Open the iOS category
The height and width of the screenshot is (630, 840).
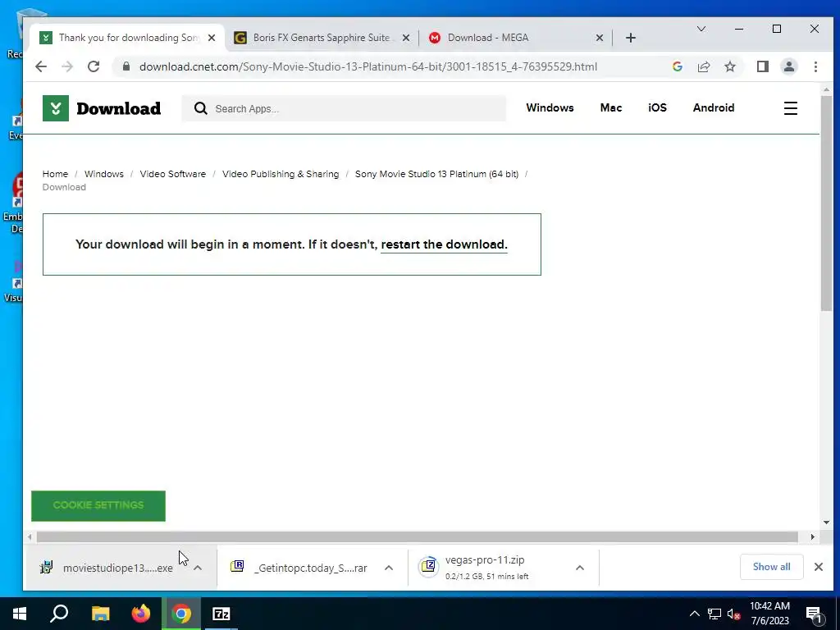coord(657,107)
